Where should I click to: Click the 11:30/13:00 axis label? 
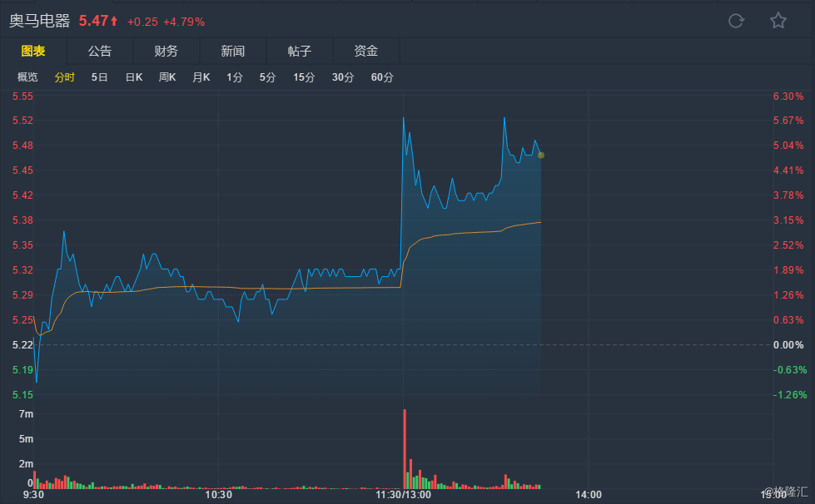[x=404, y=495]
